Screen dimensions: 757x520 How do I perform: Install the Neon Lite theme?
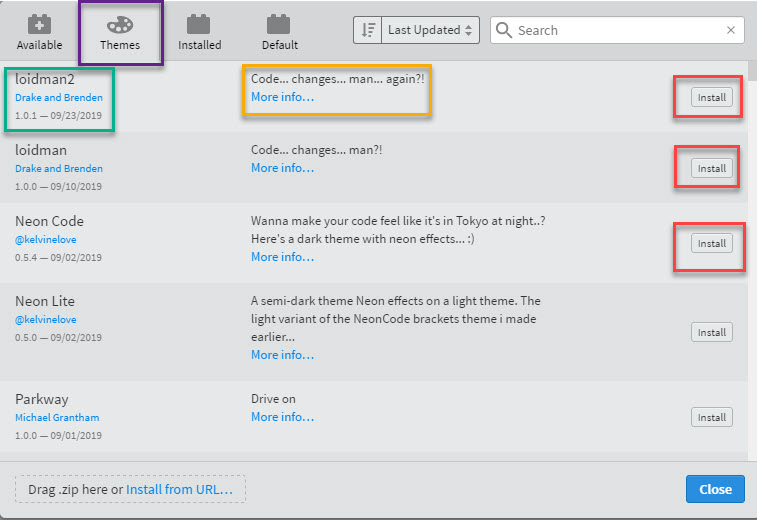[712, 332]
